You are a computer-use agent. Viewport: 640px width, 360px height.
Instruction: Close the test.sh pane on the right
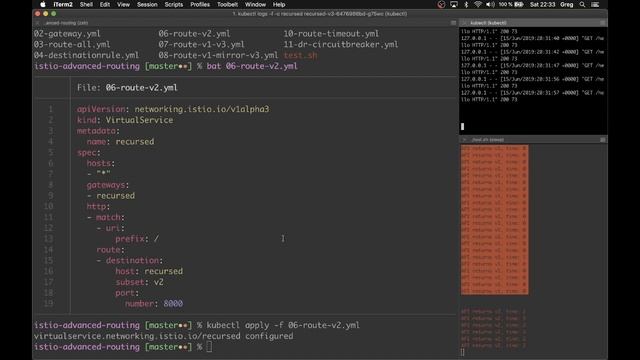point(464,140)
